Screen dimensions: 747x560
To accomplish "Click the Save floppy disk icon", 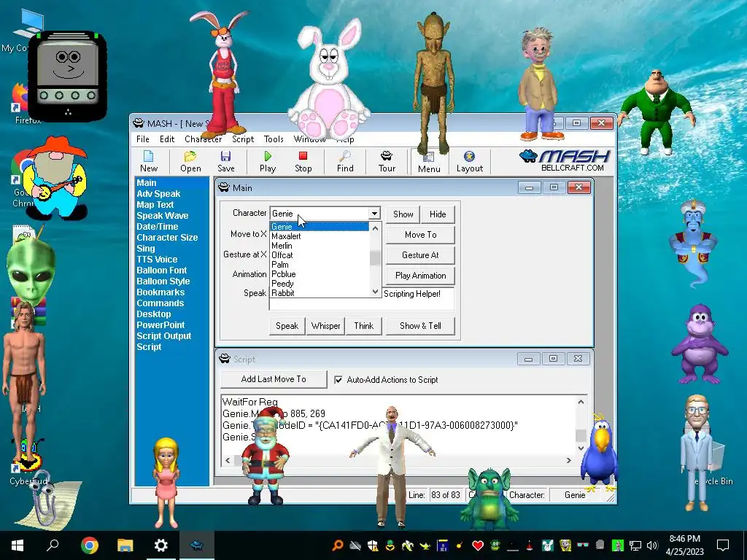I will [x=226, y=161].
